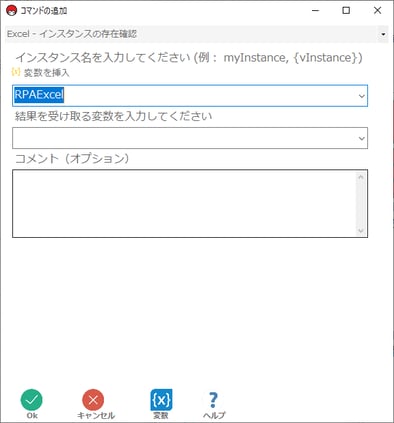The width and height of the screenshot is (394, 423).
Task: Maximize the コマンドの追加 window
Action: 346,11
